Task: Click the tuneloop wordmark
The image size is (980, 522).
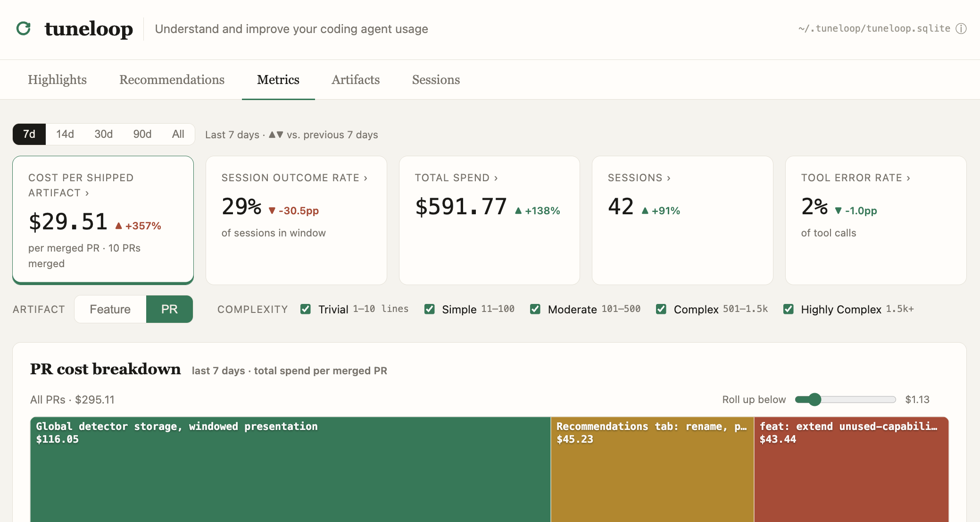Action: (89, 29)
